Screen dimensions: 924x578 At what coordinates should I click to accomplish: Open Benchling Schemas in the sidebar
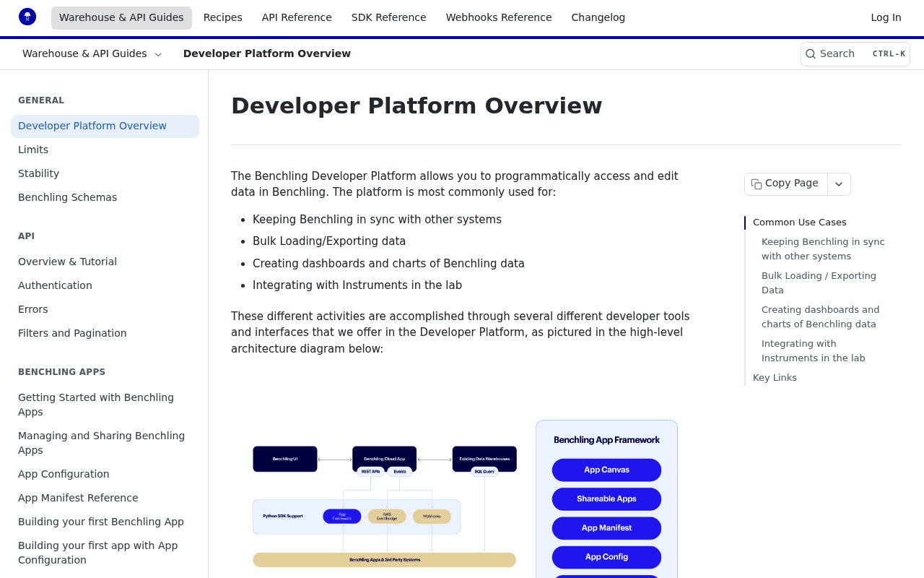click(105, 198)
